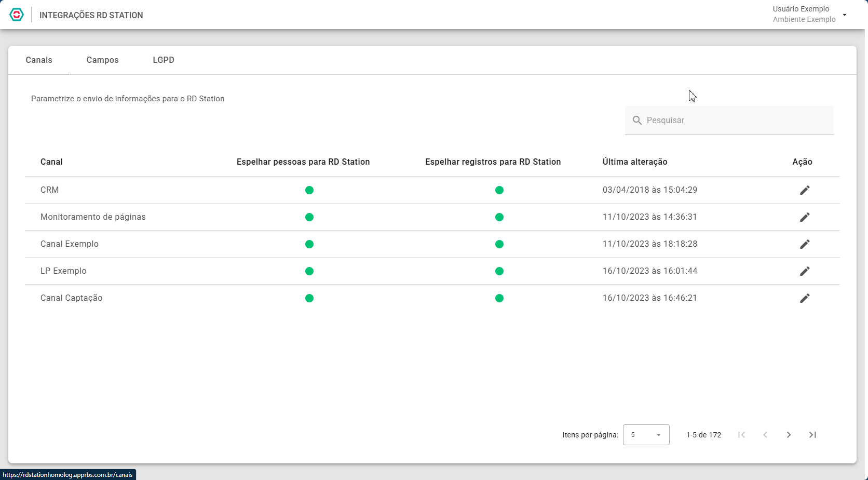
Task: Open edit for LP Exemplo channel
Action: point(805,271)
